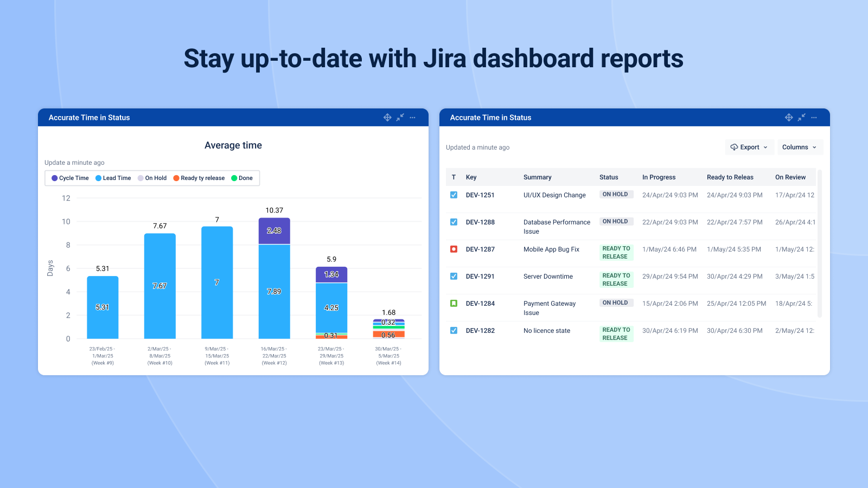Viewport: 868px width, 488px height.
Task: Open the Columns dropdown
Action: coord(800,147)
